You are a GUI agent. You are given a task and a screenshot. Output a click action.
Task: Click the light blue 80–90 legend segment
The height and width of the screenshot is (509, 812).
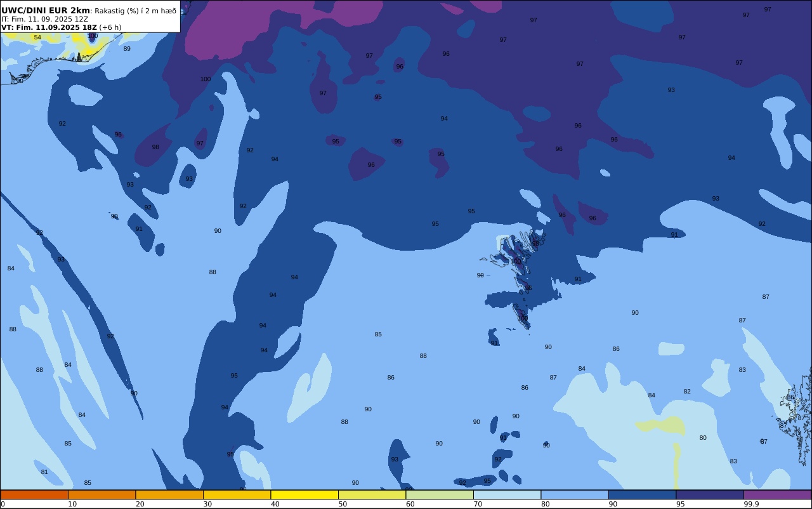point(575,494)
